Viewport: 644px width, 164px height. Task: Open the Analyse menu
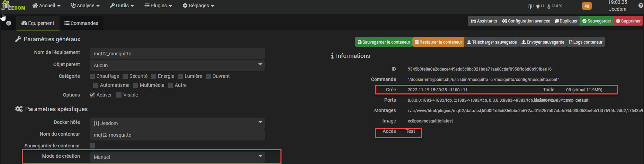tap(85, 6)
